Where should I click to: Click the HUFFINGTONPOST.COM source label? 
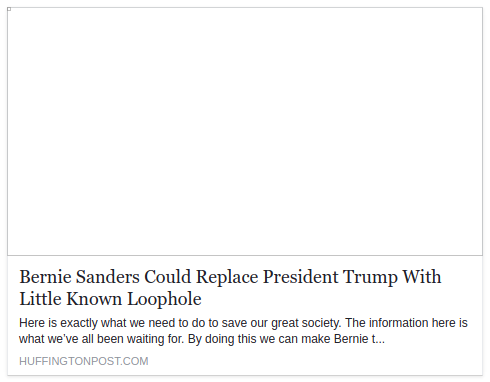pos(84,361)
